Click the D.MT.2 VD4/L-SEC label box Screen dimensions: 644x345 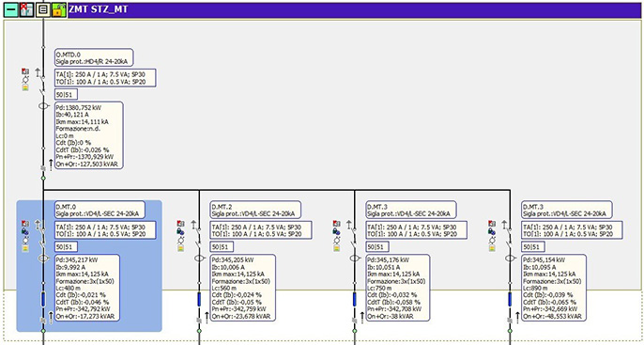click(x=255, y=210)
